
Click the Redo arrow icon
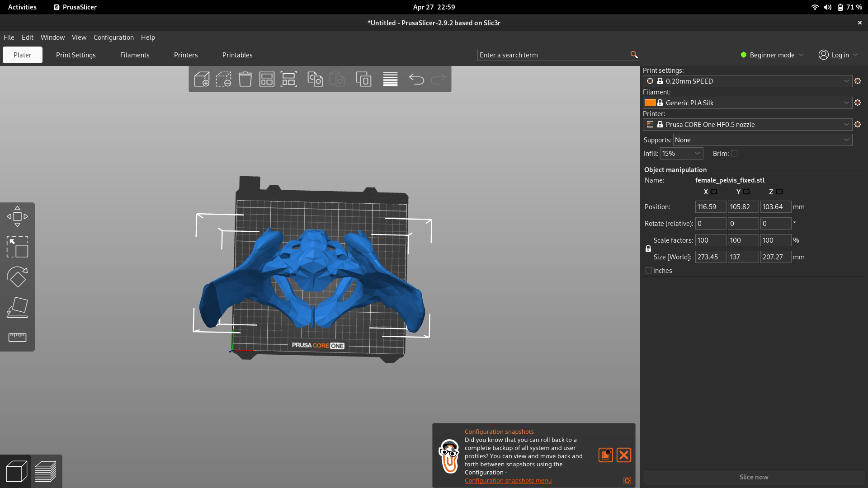point(438,79)
